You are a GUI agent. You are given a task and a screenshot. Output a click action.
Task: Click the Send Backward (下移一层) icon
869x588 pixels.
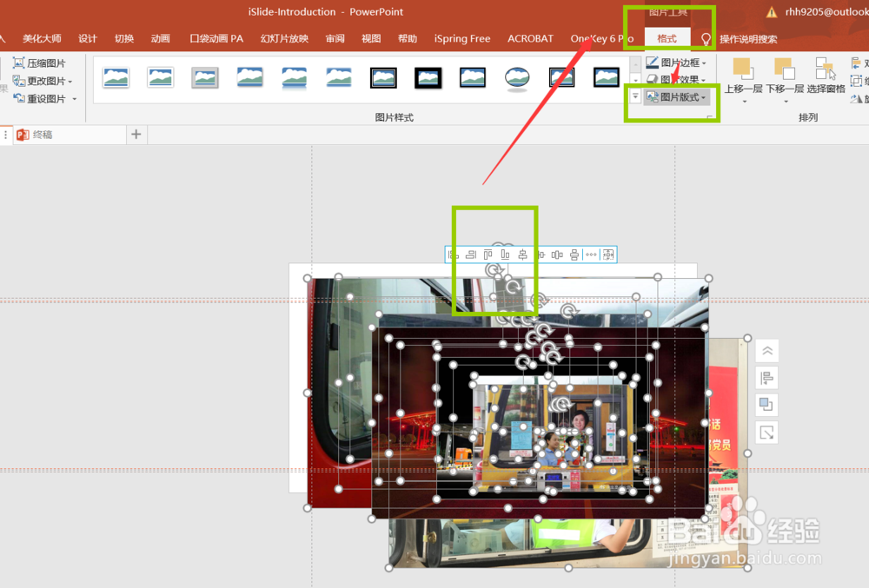click(x=784, y=69)
